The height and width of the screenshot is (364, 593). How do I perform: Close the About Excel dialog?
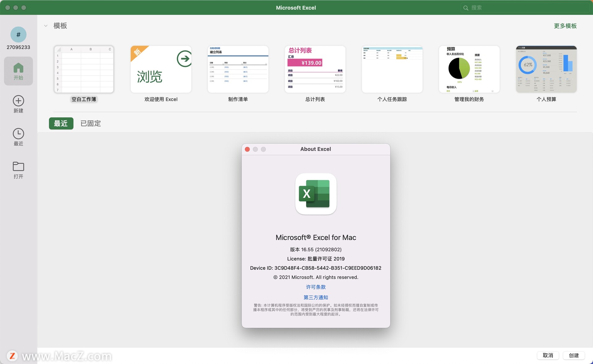[247, 149]
